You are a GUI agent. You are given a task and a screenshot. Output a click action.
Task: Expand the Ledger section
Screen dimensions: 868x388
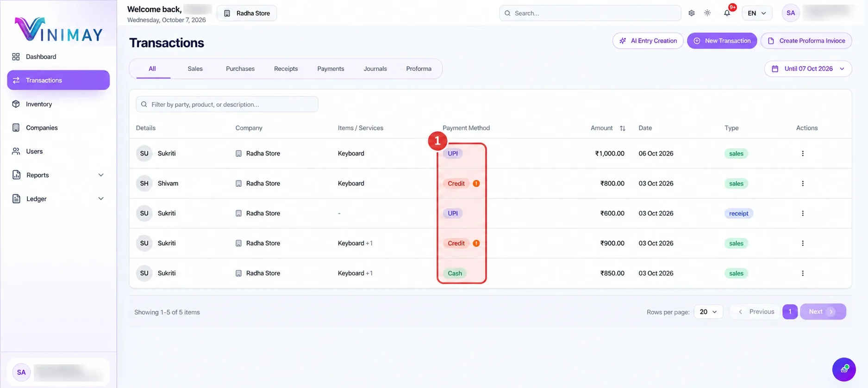tap(58, 199)
